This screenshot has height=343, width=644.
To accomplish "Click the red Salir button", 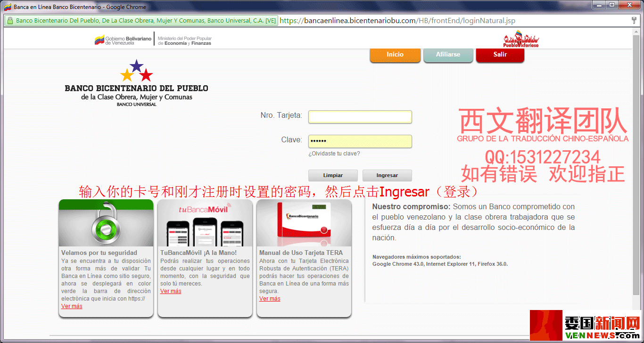I will click(x=500, y=55).
